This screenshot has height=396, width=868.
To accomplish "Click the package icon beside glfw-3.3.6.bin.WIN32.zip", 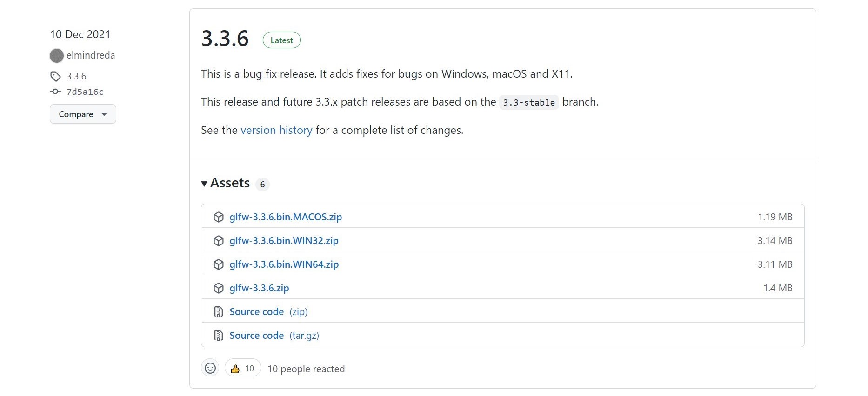I will point(218,241).
